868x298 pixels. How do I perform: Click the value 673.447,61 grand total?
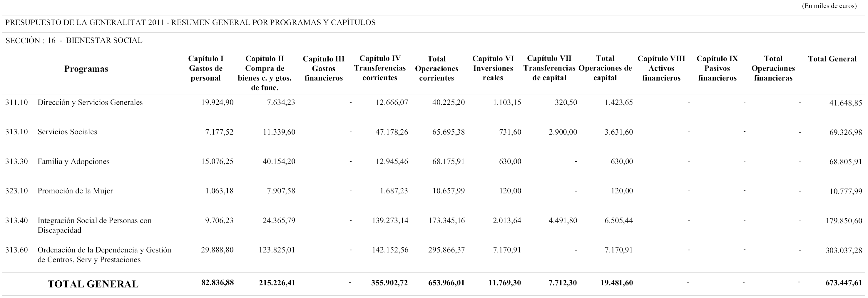point(843,283)
